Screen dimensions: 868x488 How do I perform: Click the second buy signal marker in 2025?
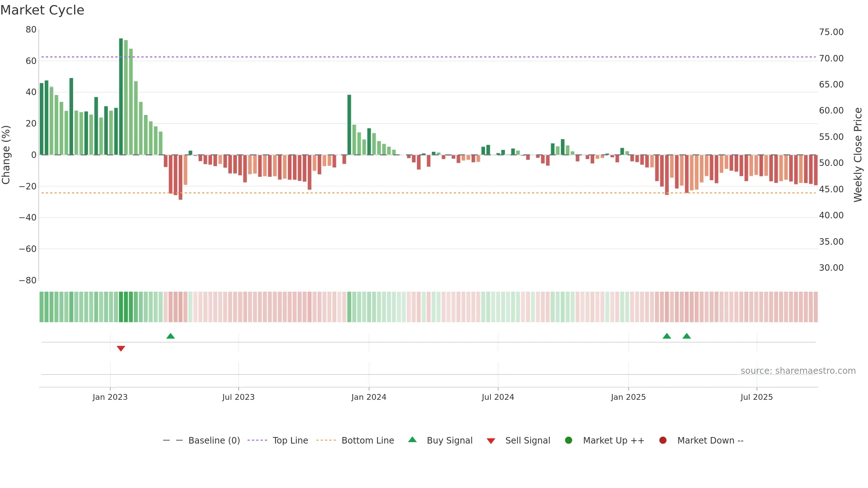pos(687,336)
